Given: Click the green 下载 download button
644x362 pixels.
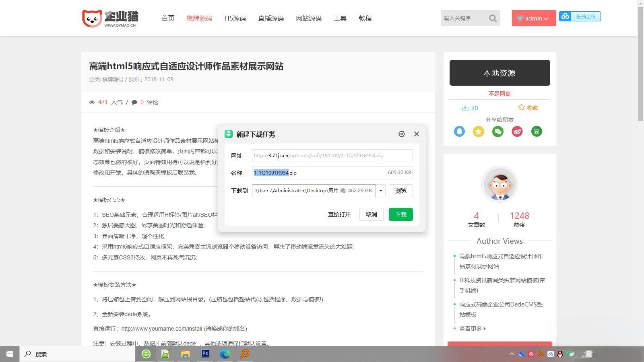Looking at the screenshot, I should [x=400, y=214].
